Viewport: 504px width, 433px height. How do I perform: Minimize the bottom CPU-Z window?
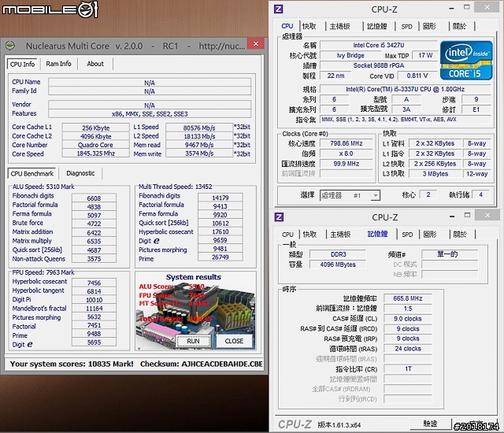[x=452, y=216]
